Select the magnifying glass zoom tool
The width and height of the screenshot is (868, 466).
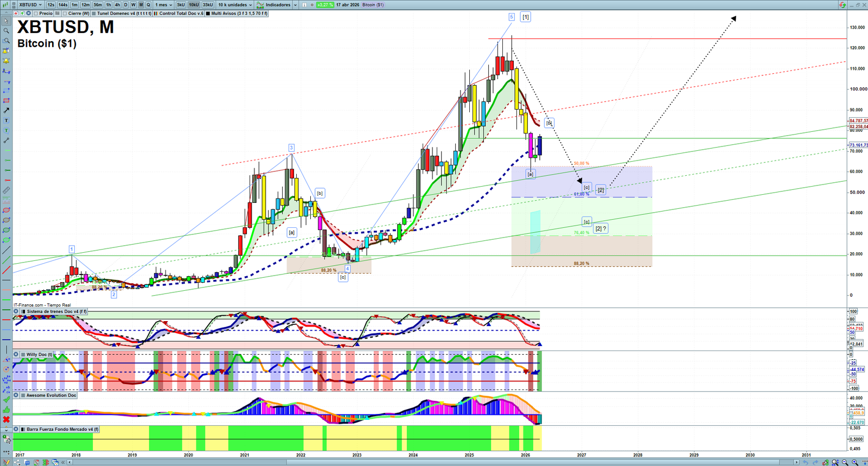pyautogui.click(x=6, y=31)
